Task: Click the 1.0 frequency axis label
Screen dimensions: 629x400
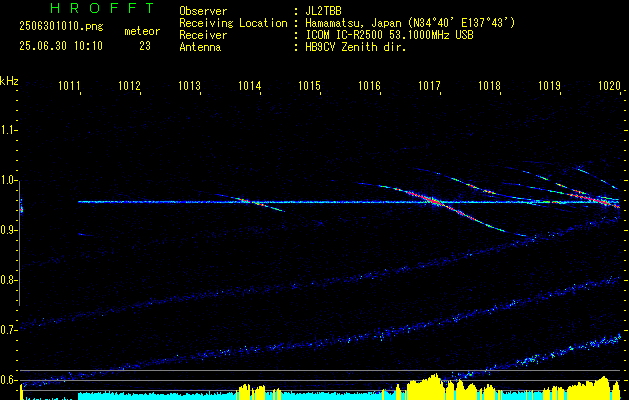Action: pos(7,180)
